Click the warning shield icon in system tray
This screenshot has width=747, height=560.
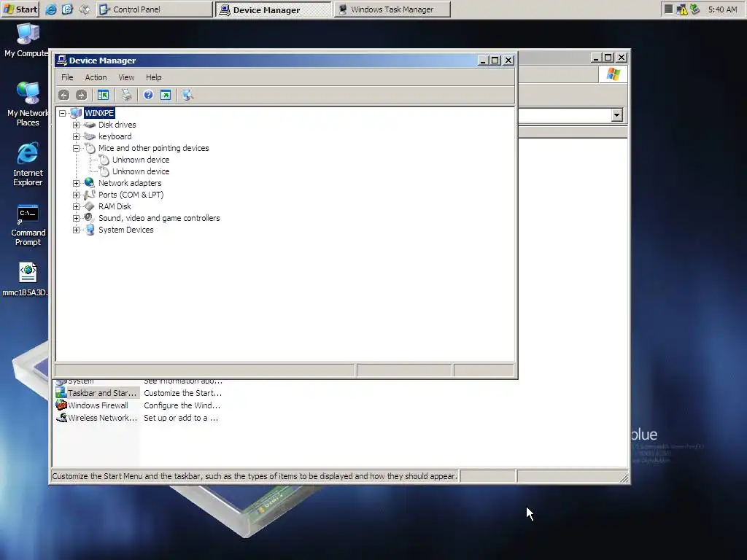682,9
